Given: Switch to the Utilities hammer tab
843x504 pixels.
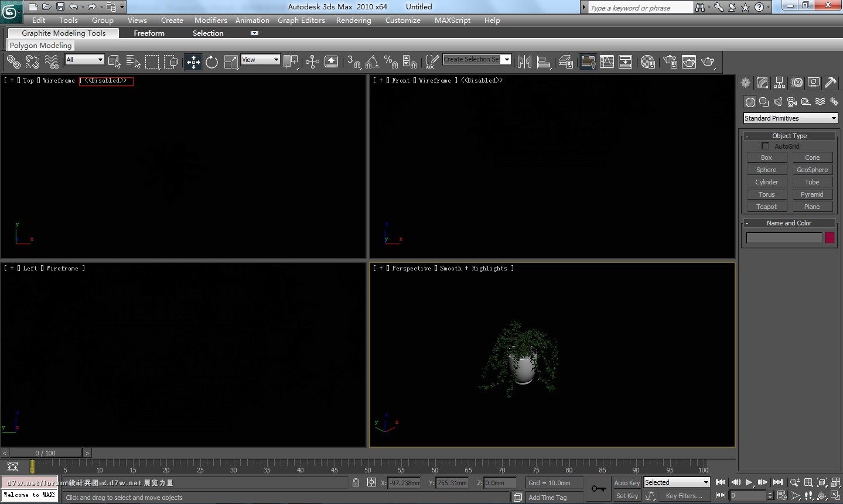Looking at the screenshot, I should click(x=830, y=83).
